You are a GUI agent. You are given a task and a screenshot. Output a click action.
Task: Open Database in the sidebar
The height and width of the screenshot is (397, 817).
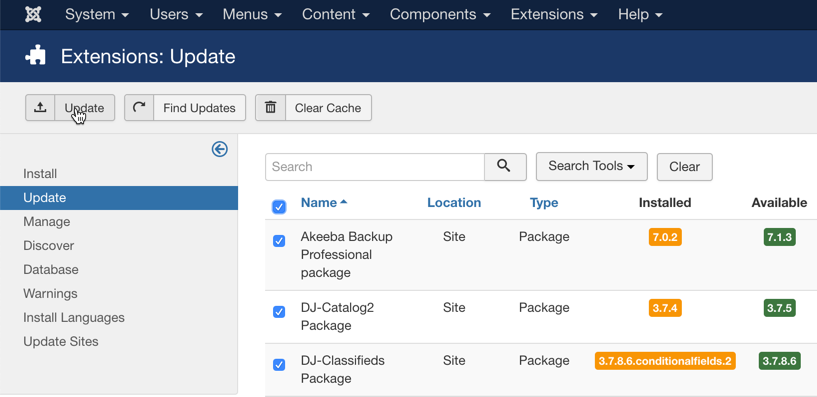pos(51,269)
